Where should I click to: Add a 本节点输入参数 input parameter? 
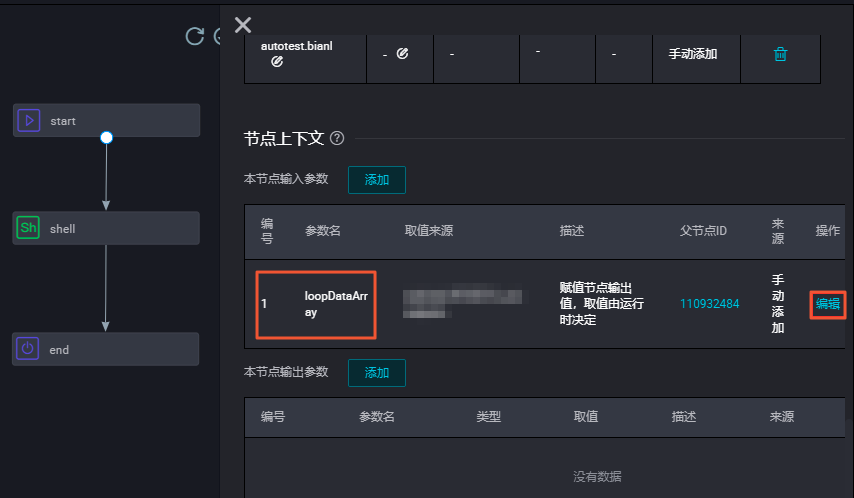coord(377,180)
